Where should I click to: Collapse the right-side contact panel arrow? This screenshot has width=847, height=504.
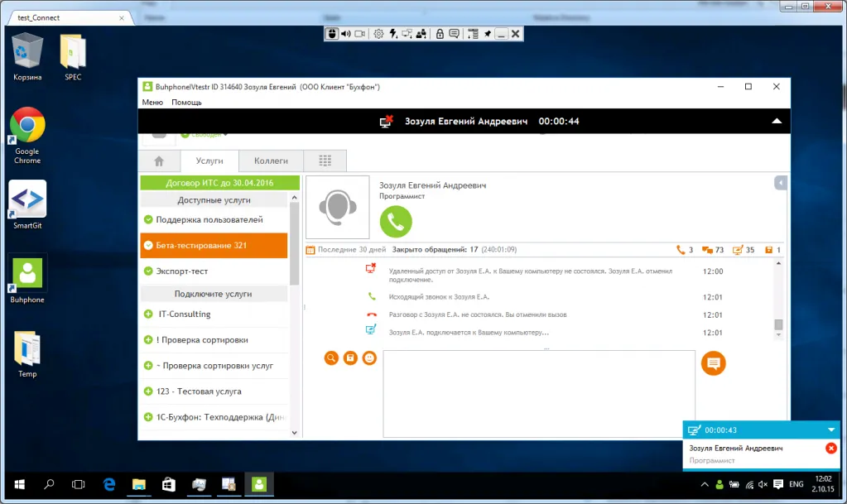tap(780, 182)
